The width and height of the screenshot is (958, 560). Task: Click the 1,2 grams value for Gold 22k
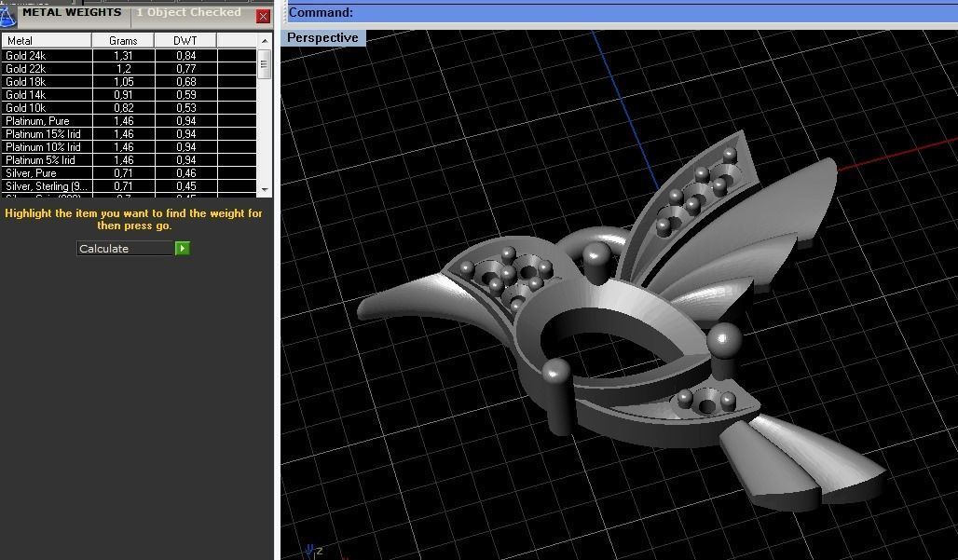[123, 69]
